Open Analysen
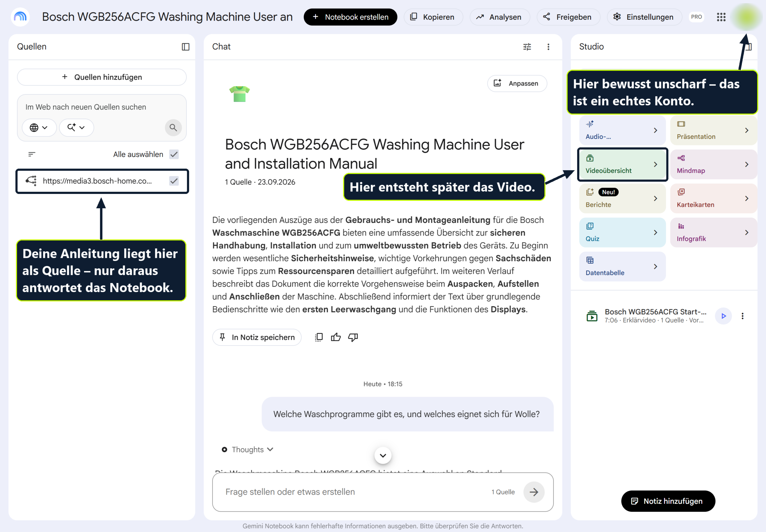The width and height of the screenshot is (766, 532). (x=500, y=17)
